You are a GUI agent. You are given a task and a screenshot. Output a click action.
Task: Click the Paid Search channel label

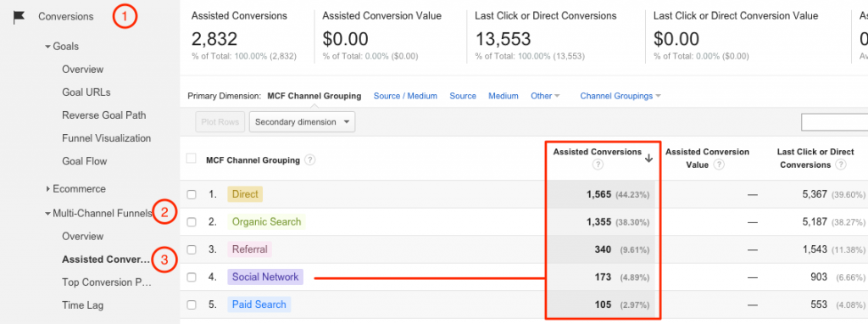(259, 304)
